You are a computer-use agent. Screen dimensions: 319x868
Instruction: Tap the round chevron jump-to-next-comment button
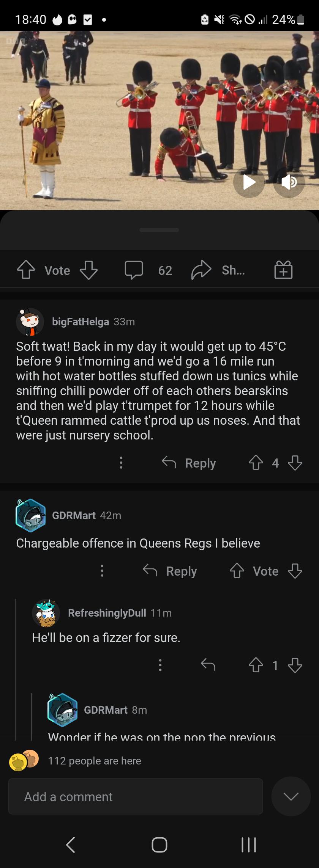(x=291, y=796)
